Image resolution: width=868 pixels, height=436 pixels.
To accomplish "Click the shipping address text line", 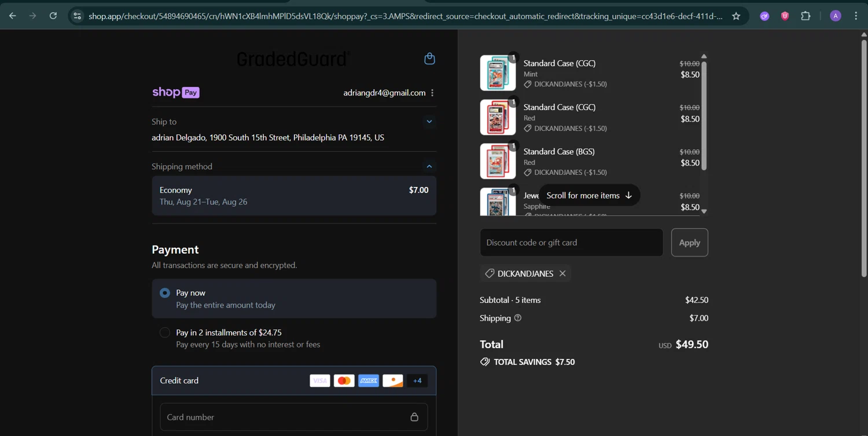I will click(268, 138).
